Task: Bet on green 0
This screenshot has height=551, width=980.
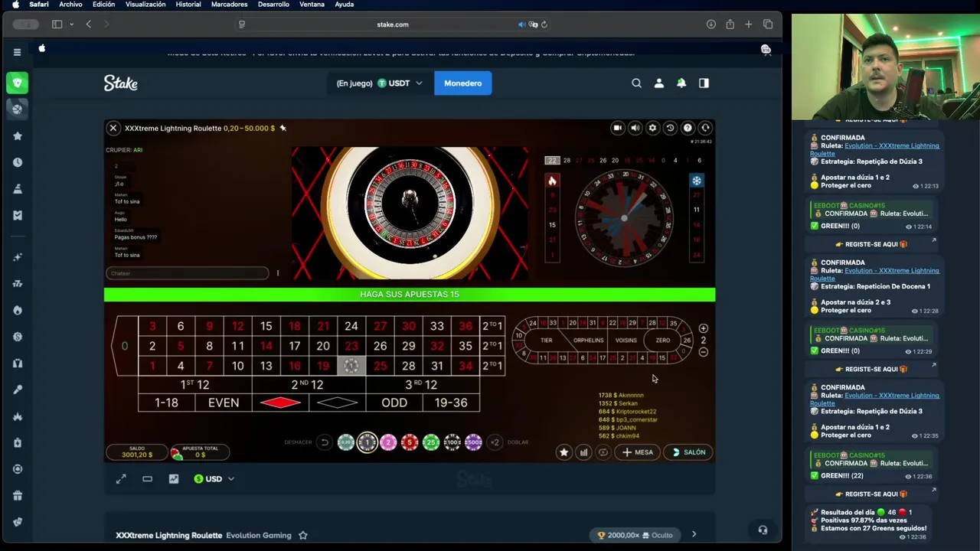Action: coord(125,346)
